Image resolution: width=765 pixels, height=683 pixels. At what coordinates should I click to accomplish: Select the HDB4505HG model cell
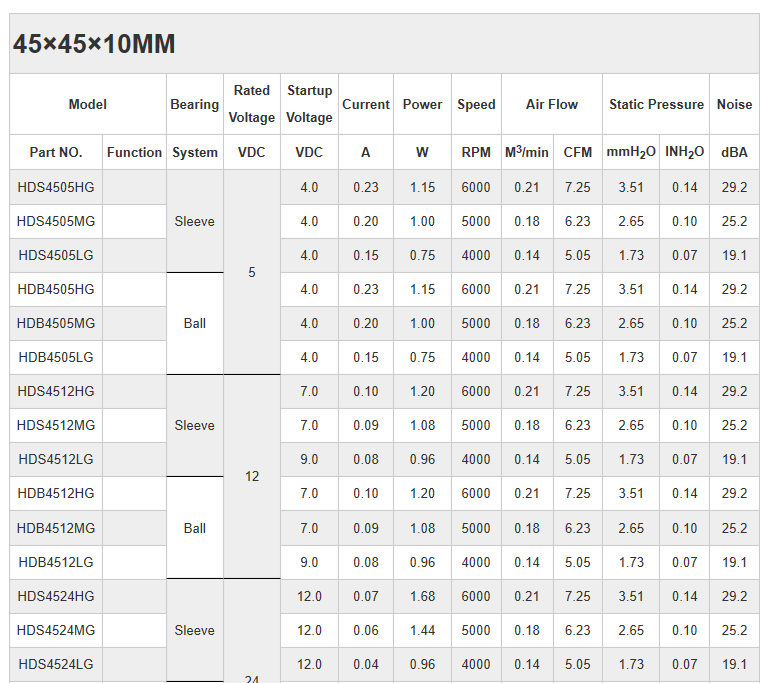pos(56,289)
